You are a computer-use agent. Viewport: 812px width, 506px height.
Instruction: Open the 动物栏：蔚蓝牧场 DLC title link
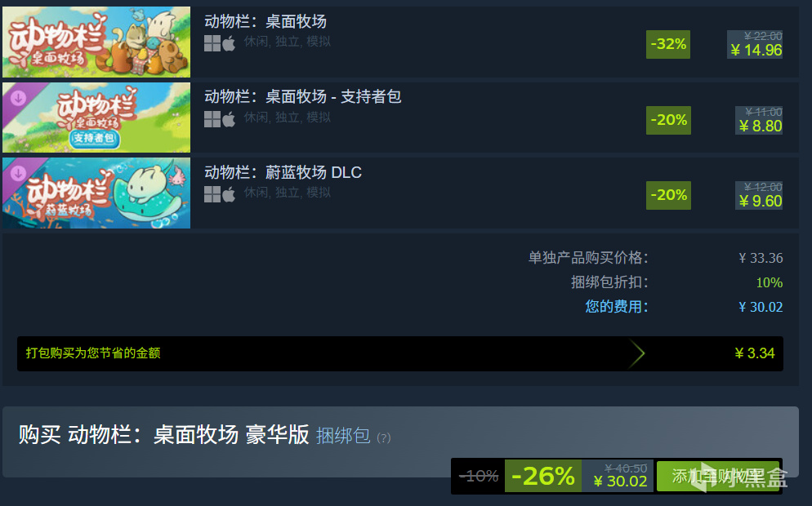point(283,172)
